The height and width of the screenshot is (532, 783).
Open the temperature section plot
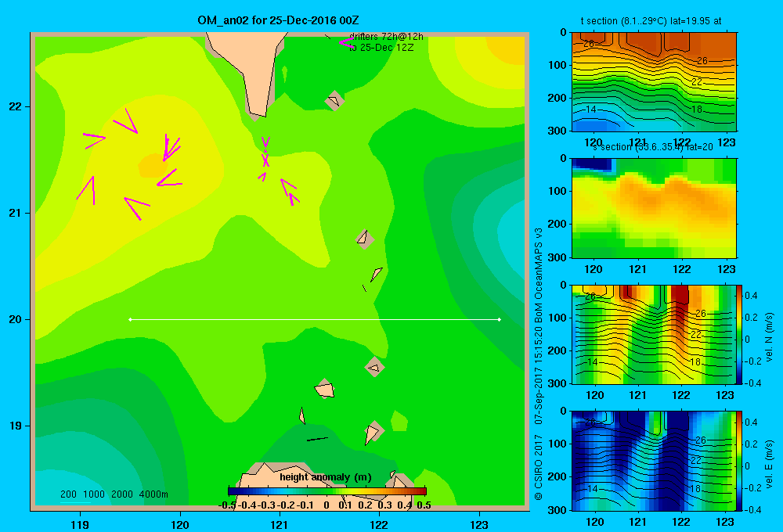[x=654, y=82]
